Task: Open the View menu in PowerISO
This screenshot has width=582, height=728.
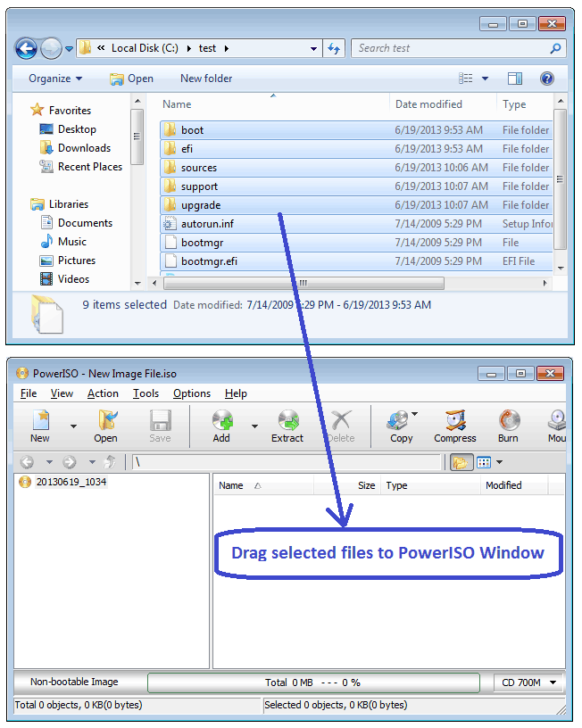Action: [62, 393]
